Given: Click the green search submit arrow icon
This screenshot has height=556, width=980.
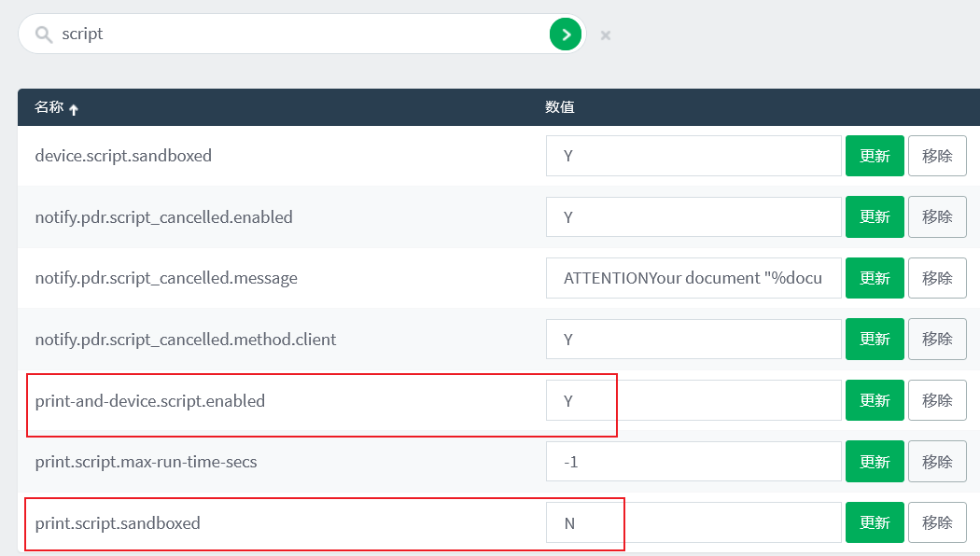Looking at the screenshot, I should click(x=565, y=35).
